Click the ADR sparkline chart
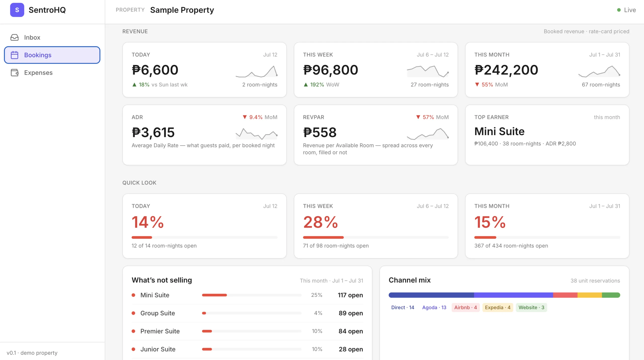Image resolution: width=644 pixels, height=360 pixels. 257,134
